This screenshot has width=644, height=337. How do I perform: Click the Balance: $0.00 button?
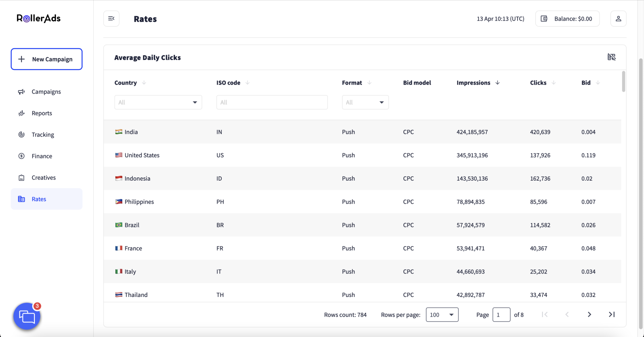567,19
